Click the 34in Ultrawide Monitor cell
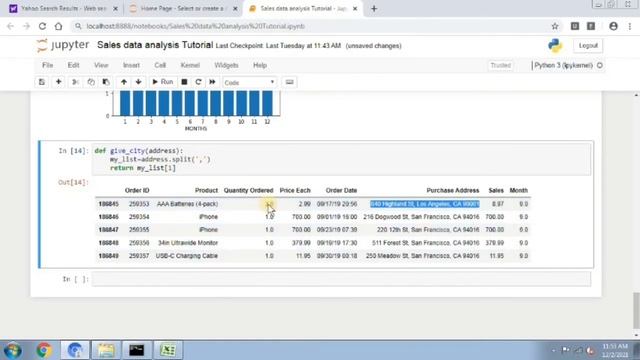The width and height of the screenshot is (640, 360). (188, 243)
